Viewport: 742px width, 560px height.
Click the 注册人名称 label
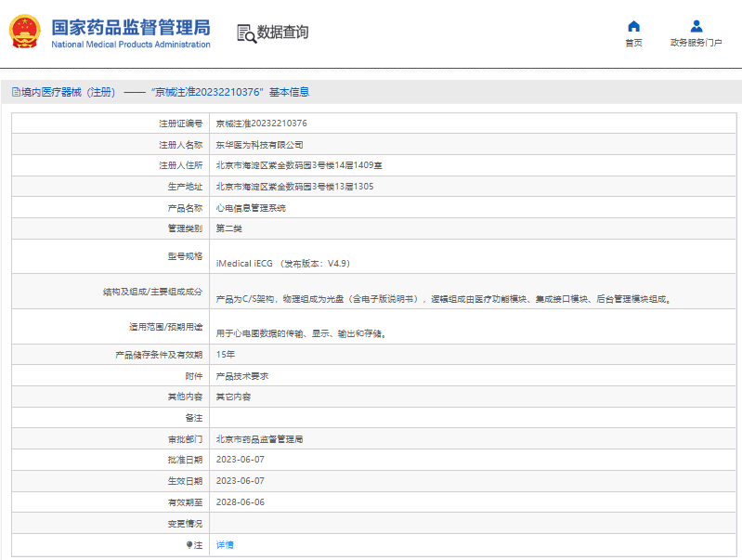pyautogui.click(x=181, y=145)
